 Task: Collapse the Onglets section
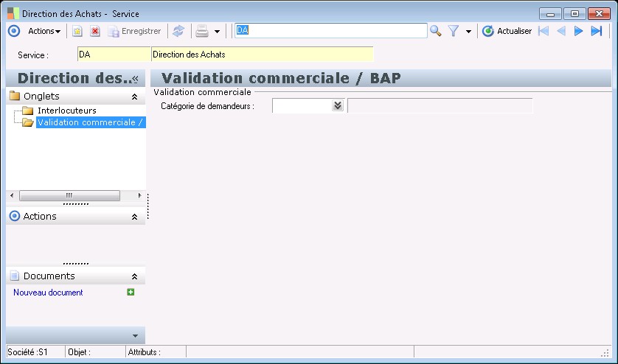pos(134,97)
